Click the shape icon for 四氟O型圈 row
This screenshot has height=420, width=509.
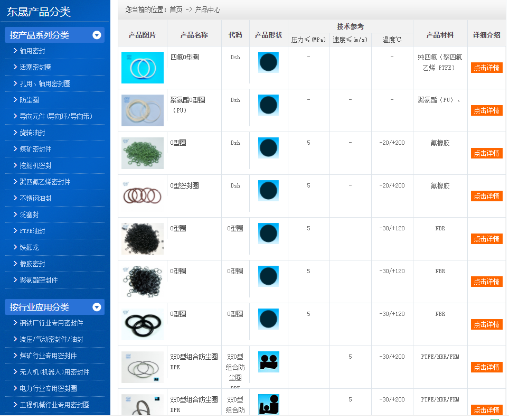268,62
